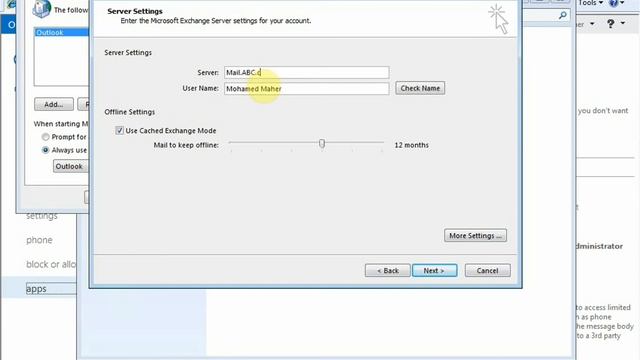
Task: Click 12 months offline mail label
Action: [x=411, y=145]
